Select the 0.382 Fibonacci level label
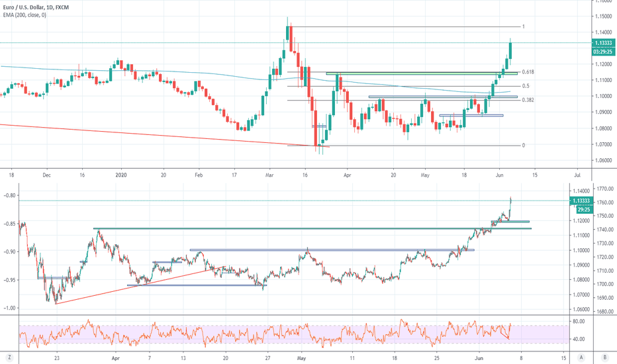Screen dimensions: 617x364 pos(528,100)
